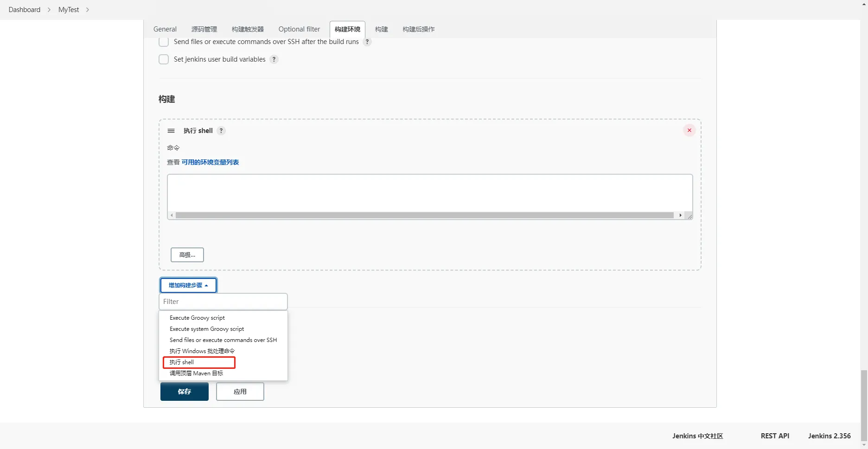Expand the chevron after MyTest breadcrumb
The width and height of the screenshot is (868, 449).
coord(88,10)
